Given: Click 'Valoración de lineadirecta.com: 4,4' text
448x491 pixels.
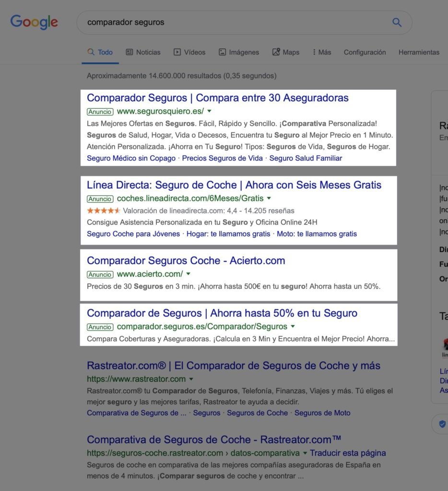Looking at the screenshot, I should coord(180,211).
